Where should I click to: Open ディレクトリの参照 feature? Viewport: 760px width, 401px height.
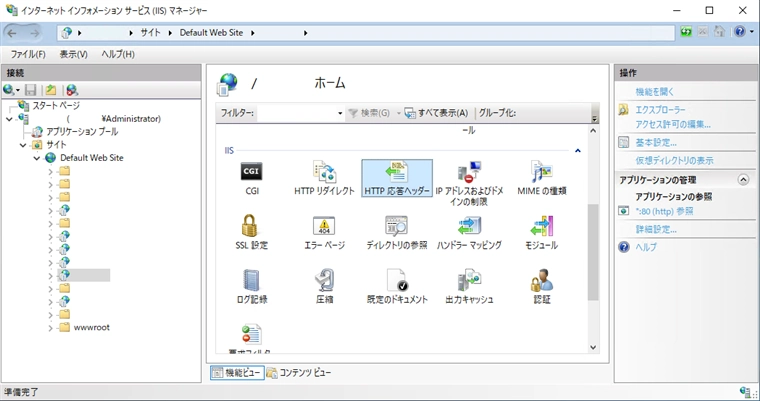(397, 232)
